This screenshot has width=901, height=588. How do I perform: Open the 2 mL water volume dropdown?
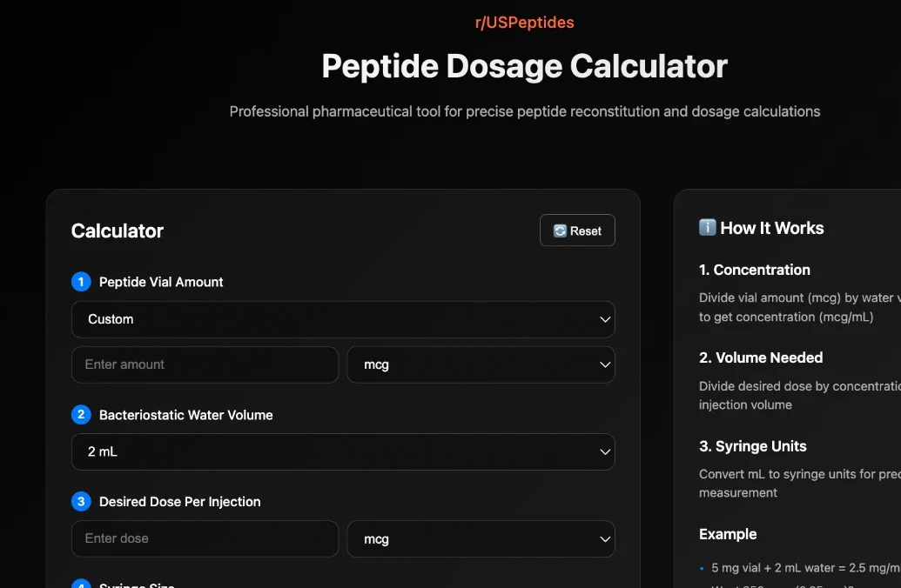(343, 452)
